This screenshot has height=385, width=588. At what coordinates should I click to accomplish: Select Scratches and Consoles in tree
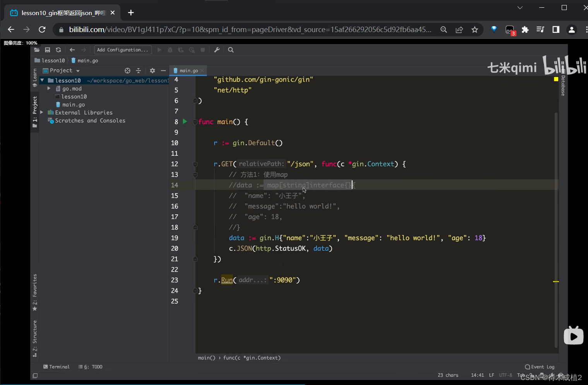pos(87,121)
